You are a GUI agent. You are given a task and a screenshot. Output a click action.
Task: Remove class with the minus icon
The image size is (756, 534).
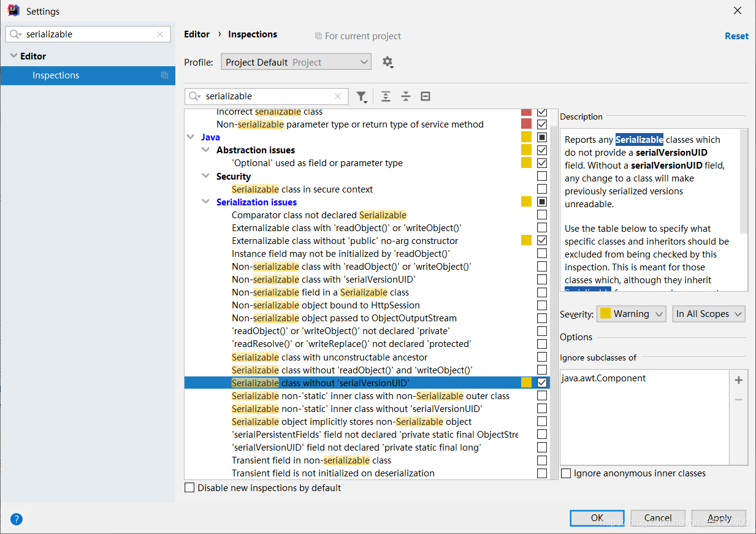[x=739, y=400]
